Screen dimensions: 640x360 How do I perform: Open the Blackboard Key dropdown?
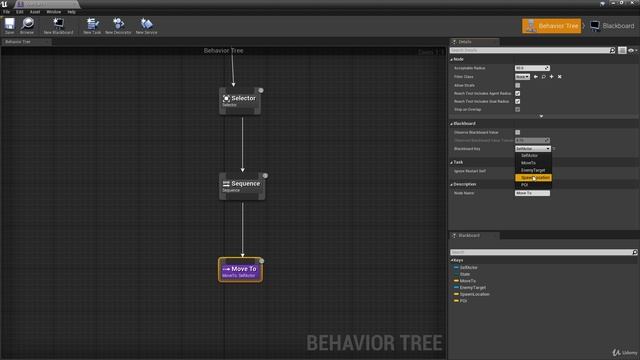pyautogui.click(x=533, y=149)
